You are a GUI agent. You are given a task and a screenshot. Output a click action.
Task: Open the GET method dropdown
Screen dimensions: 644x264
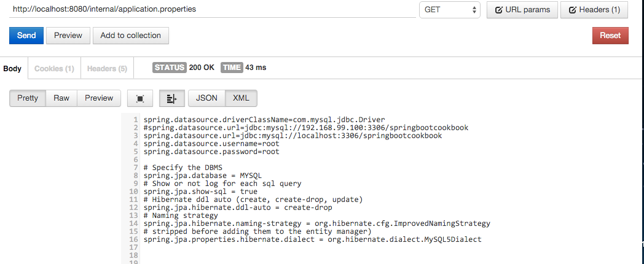[x=449, y=10]
